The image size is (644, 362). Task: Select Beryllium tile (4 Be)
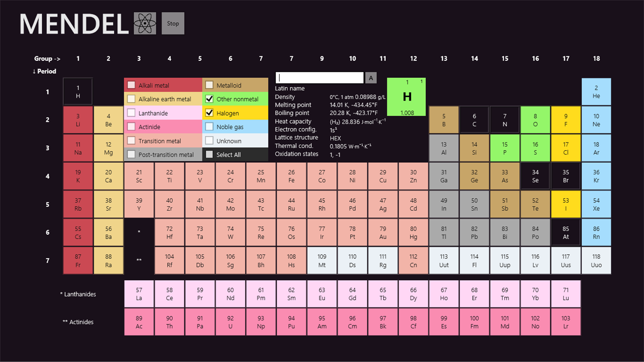coord(108,120)
